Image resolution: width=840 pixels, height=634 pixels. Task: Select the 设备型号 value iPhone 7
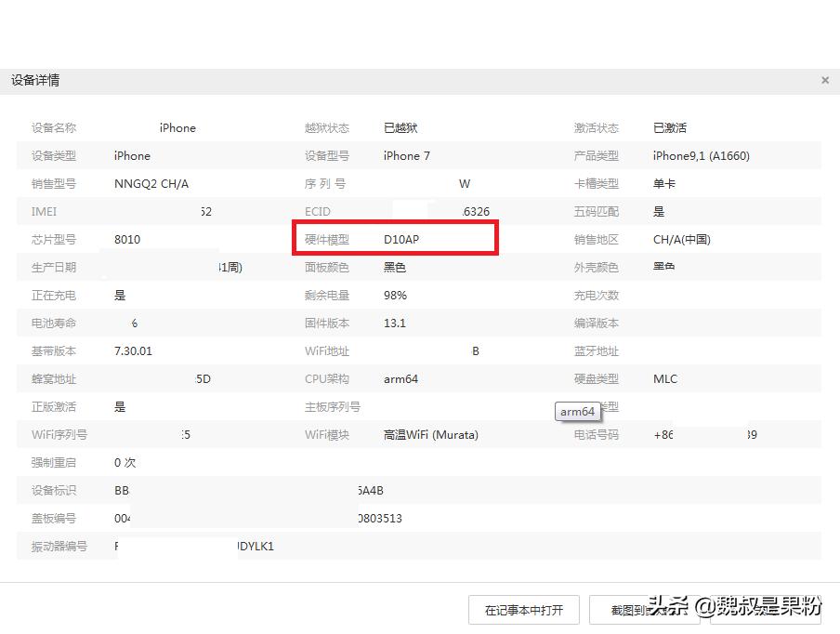pos(406,155)
